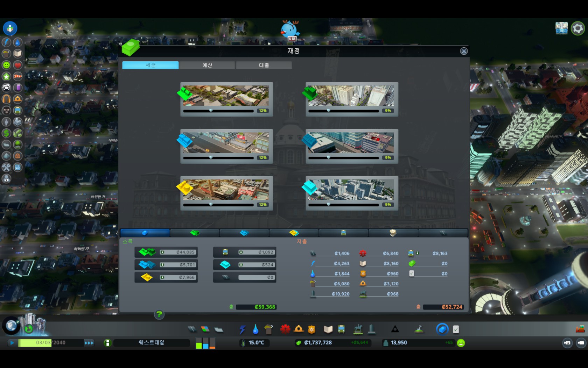Image resolution: width=588 pixels, height=368 pixels.
Task: Show info for transport income ₵1,092
Action: [x=241, y=252]
